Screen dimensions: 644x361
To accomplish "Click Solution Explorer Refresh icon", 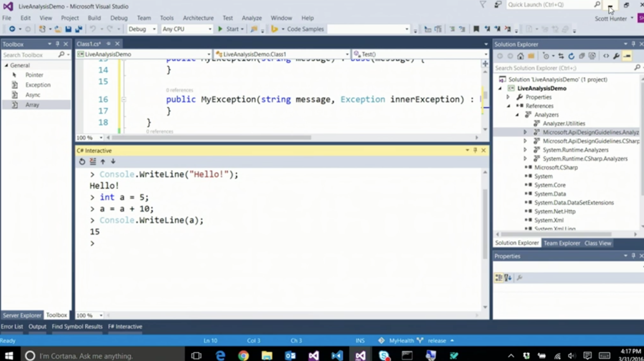I will pyautogui.click(x=571, y=56).
